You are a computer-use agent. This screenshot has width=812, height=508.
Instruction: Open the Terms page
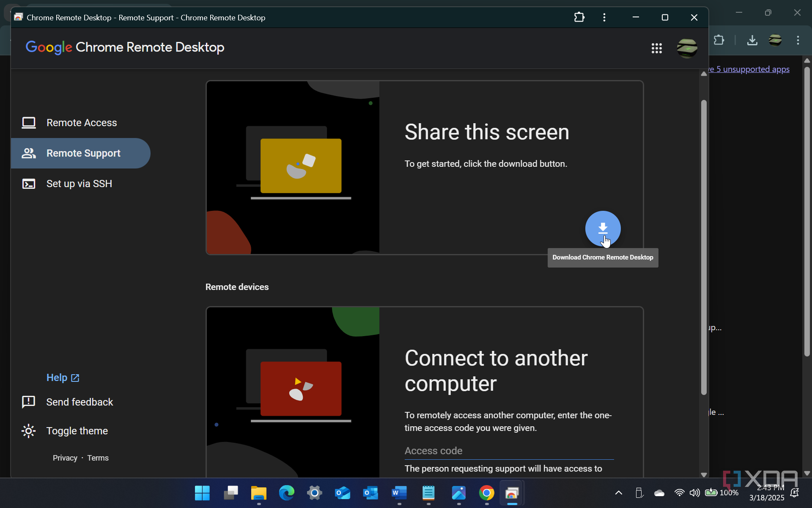[x=97, y=458]
